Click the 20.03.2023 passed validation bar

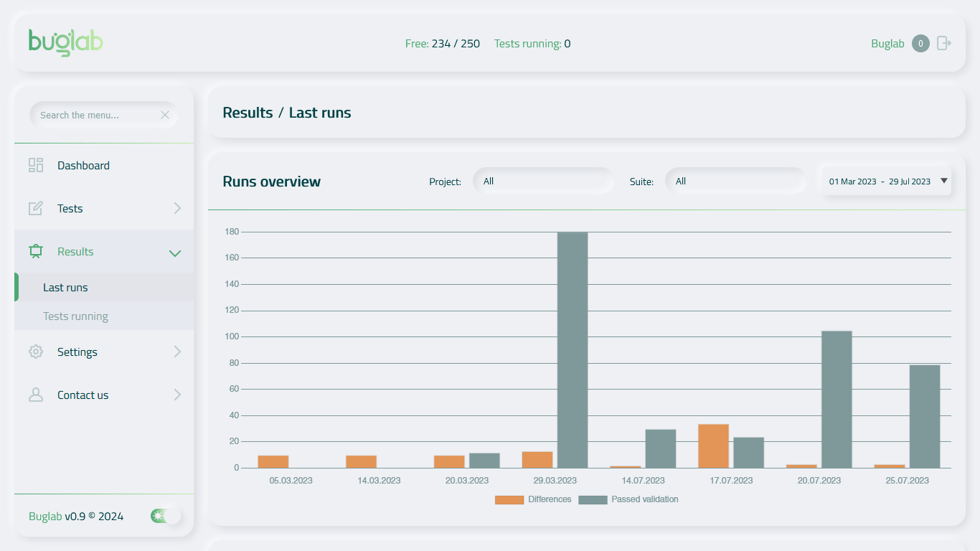484,461
